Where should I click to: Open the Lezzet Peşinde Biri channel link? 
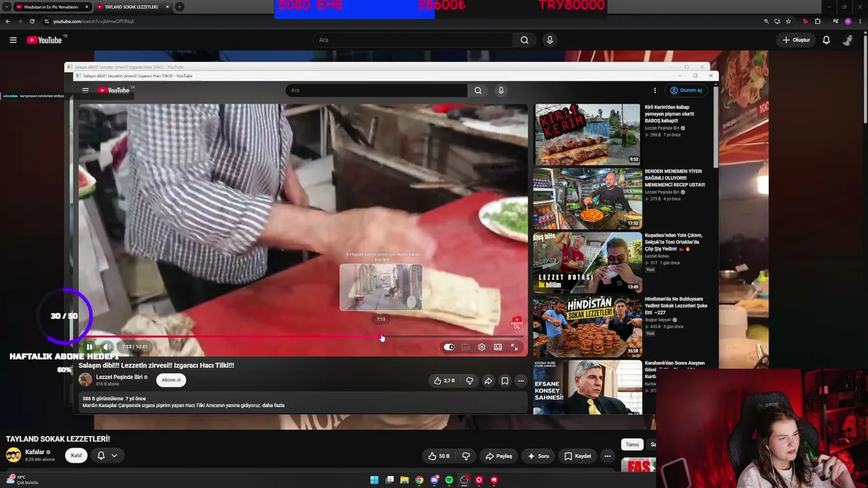coord(119,377)
